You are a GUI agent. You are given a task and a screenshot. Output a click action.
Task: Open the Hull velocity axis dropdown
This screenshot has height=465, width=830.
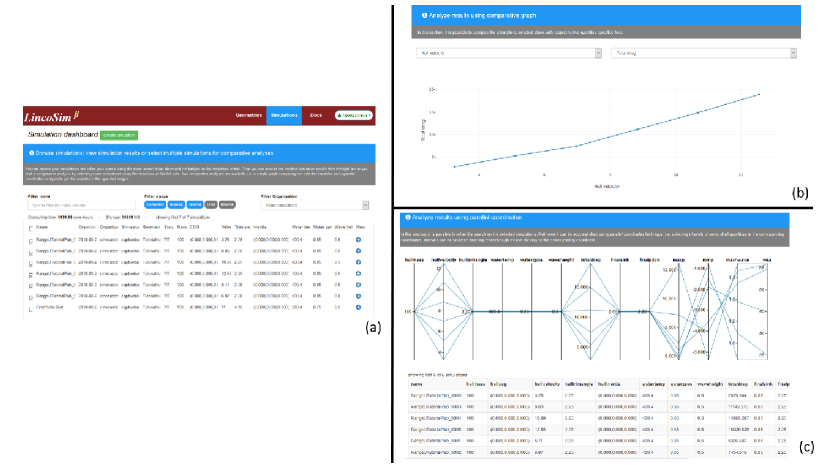coord(509,53)
